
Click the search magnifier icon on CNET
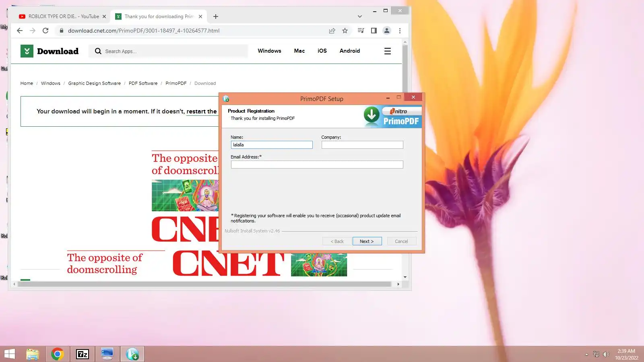98,51
